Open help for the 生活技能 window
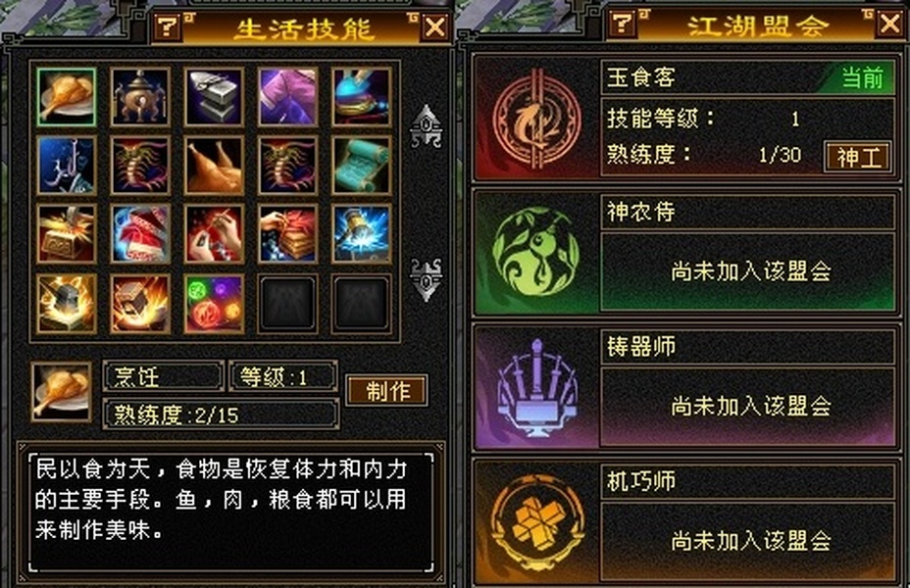This screenshot has height=588, width=910. [x=168, y=27]
